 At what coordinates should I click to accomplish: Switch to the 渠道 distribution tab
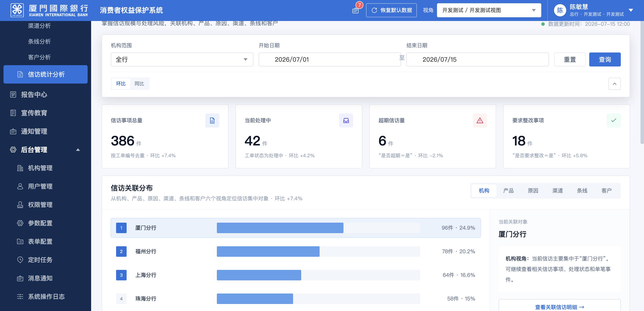[x=557, y=191]
